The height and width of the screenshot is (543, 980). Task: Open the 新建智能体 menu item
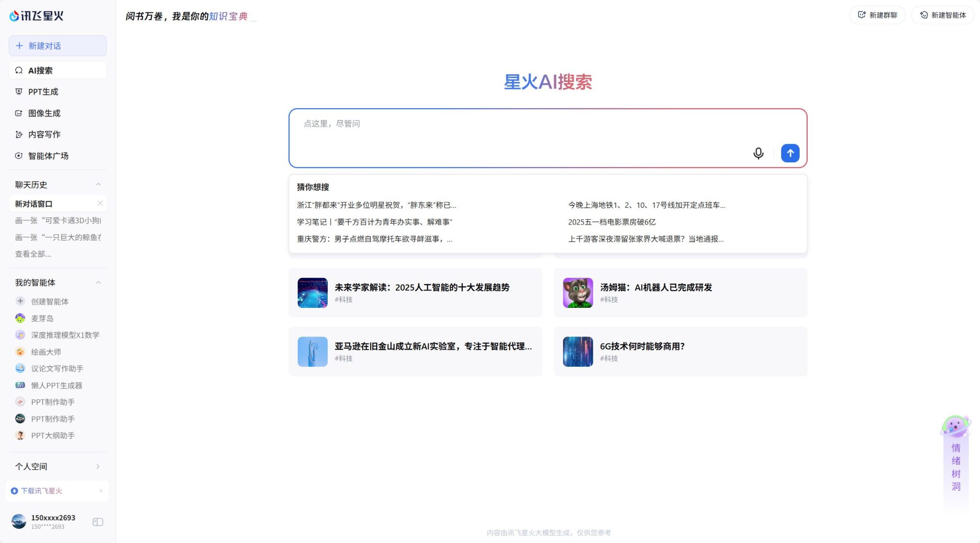942,15
